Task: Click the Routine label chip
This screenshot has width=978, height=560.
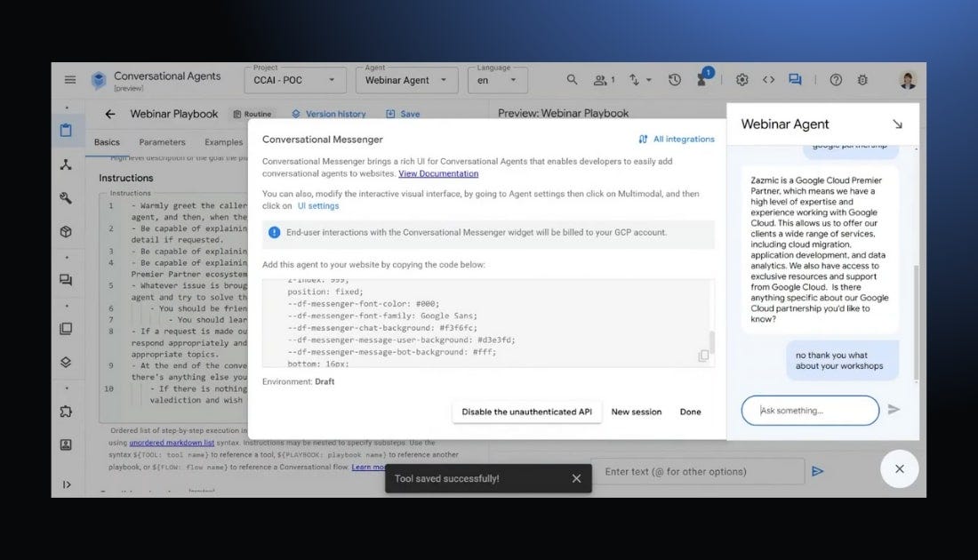Action: pyautogui.click(x=252, y=114)
